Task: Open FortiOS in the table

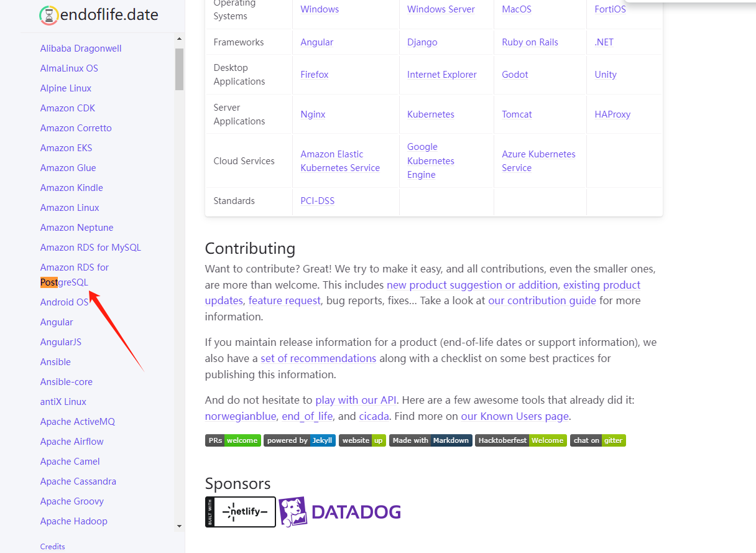Action: click(x=610, y=9)
